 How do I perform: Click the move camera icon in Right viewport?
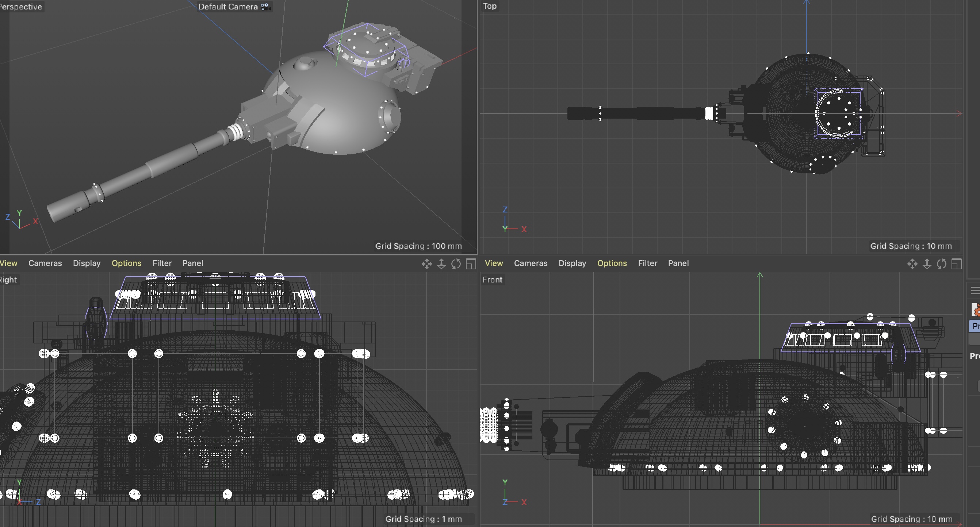click(426, 264)
